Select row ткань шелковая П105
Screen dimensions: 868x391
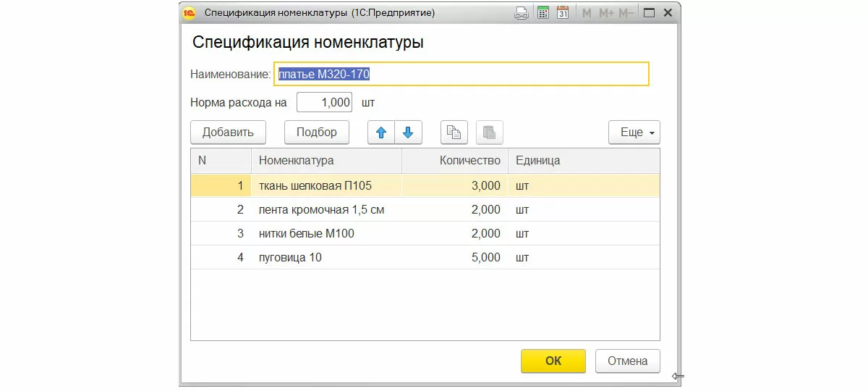click(425, 185)
